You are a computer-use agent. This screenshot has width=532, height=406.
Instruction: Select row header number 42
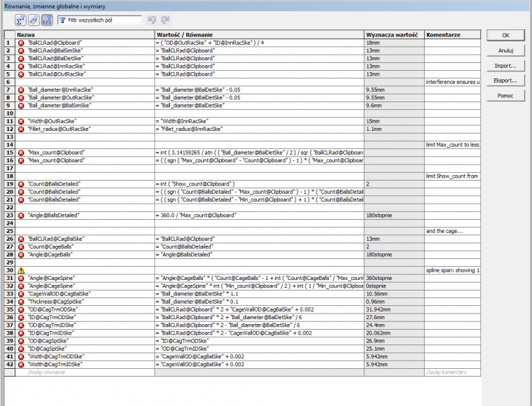tap(10, 365)
